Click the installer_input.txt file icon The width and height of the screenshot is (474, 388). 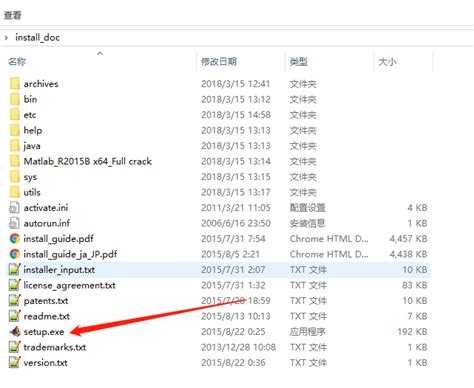tap(14, 269)
